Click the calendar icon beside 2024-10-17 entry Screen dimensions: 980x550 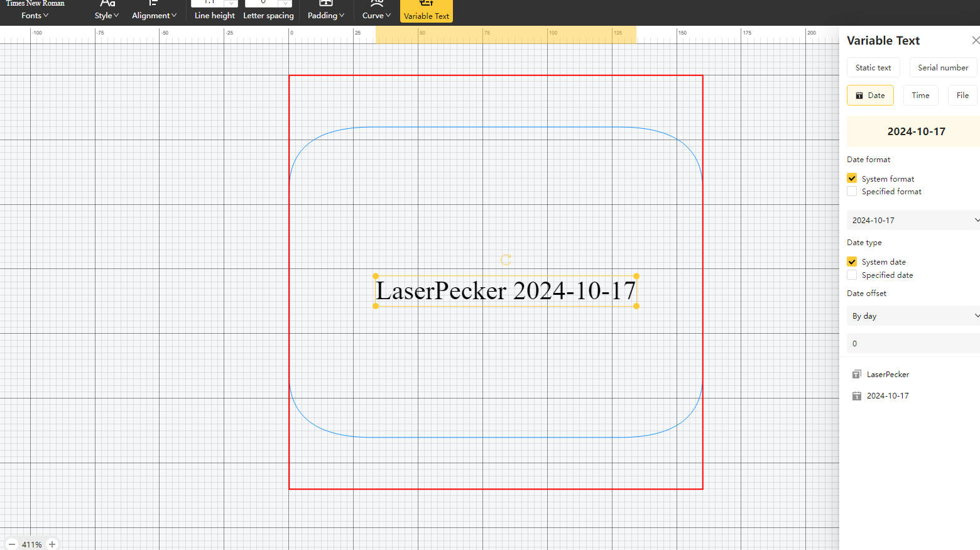[856, 395]
